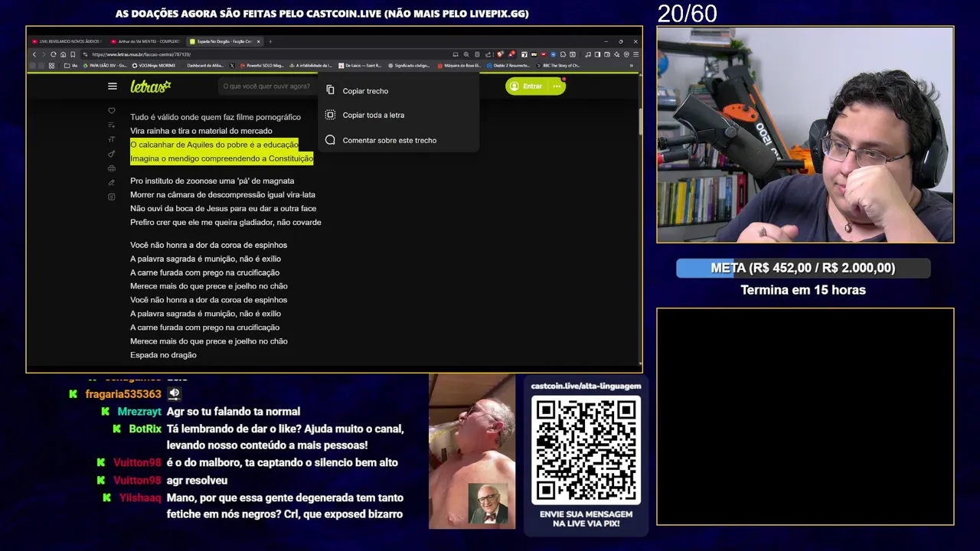This screenshot has height=551, width=980.
Task: Switch to the LIVE: REVELANDO NOVOS ÁUDIOS tab
Action: [x=67, y=41]
